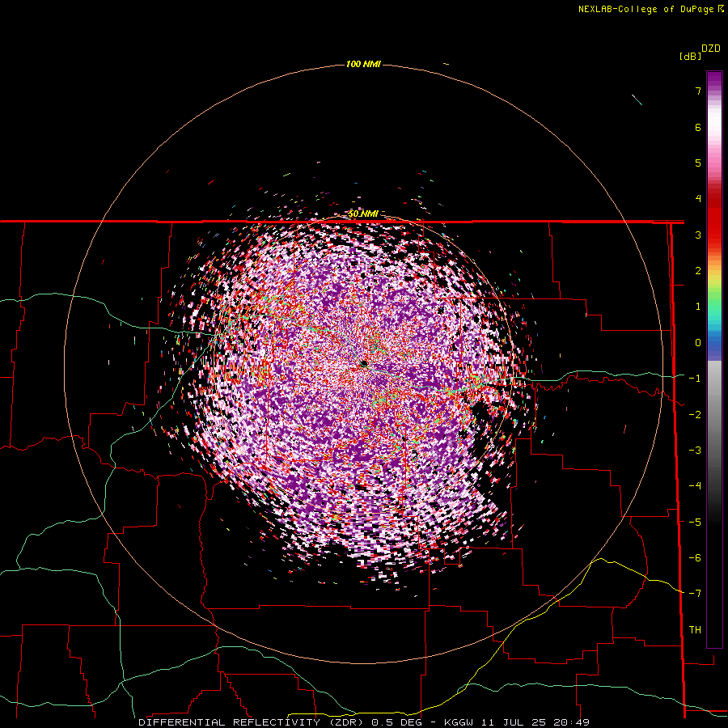
Task: Click the -4 dB scale value
Action: pyautogui.click(x=695, y=486)
